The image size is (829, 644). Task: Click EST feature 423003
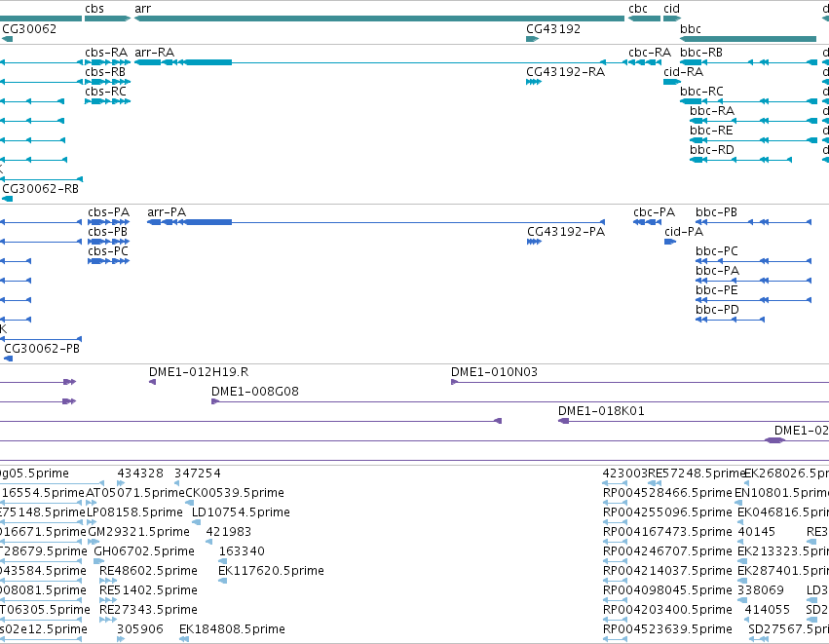click(615, 482)
